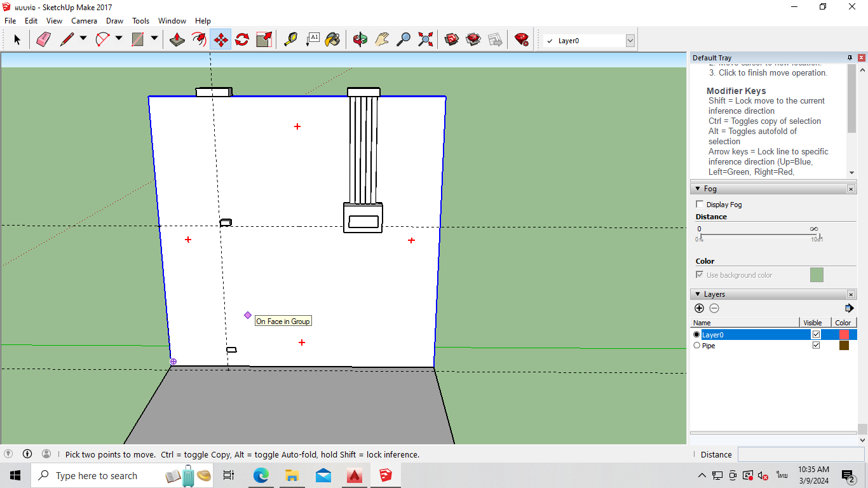The height and width of the screenshot is (488, 868).
Task: Open Microsoft Edge from taskbar
Action: click(x=261, y=475)
